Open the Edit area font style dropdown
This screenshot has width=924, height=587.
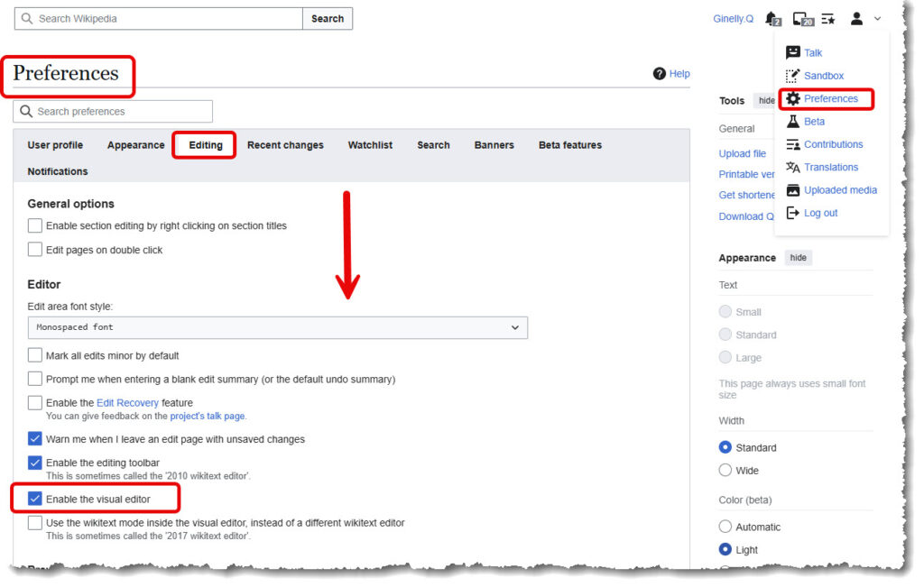(x=278, y=327)
